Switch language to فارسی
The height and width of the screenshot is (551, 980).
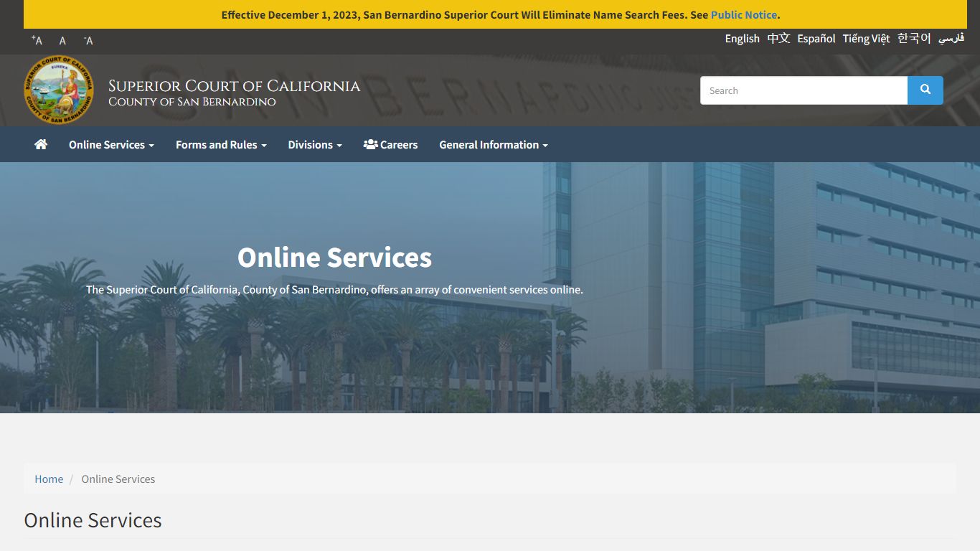[951, 38]
